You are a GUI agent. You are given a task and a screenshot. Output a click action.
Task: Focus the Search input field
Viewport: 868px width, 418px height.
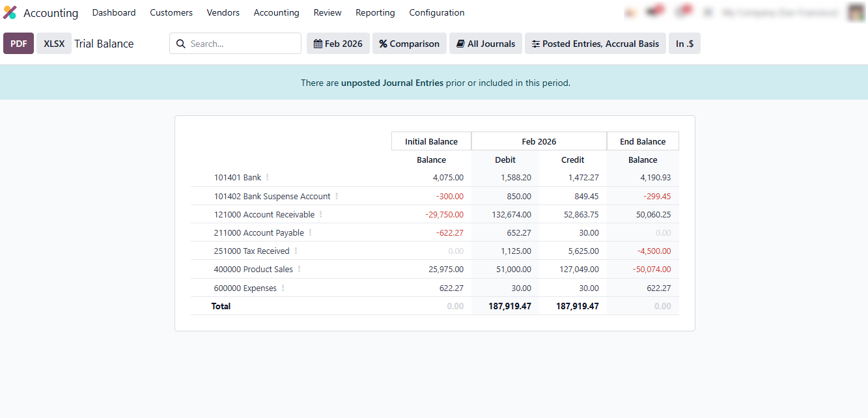tap(242, 44)
